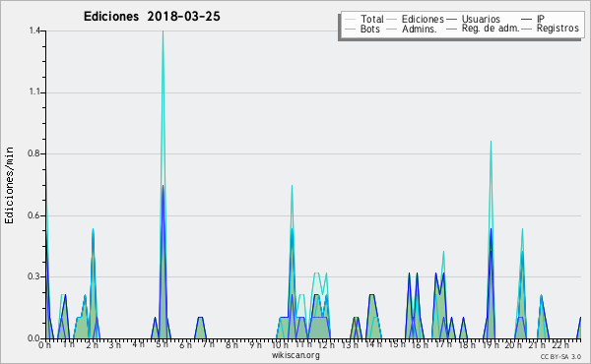Click the y-axis title "Ediciones/min"
This screenshot has height=364, width=591.
(x=9, y=185)
